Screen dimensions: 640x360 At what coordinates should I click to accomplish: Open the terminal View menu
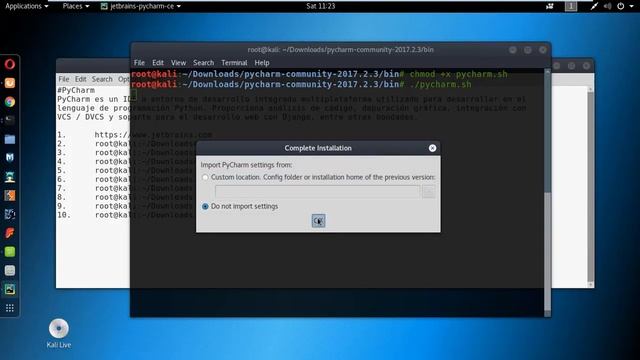pyautogui.click(x=178, y=63)
